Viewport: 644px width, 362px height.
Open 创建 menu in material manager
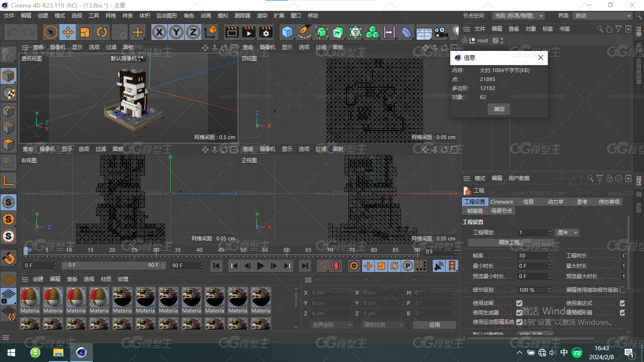pos(38,279)
